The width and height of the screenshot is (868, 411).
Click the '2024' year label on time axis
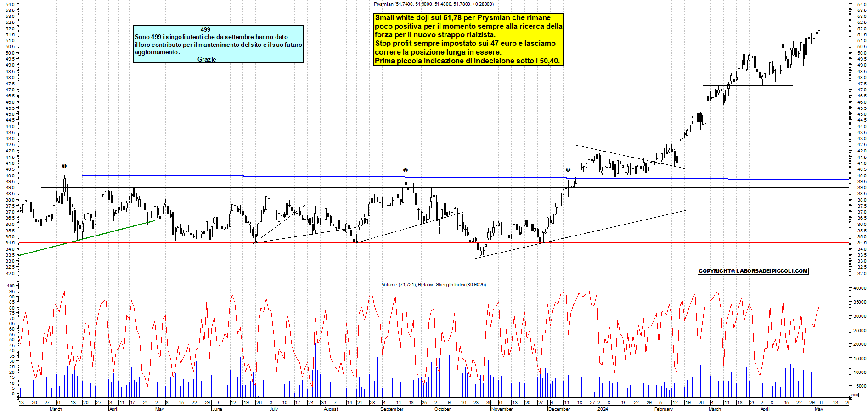coord(603,408)
